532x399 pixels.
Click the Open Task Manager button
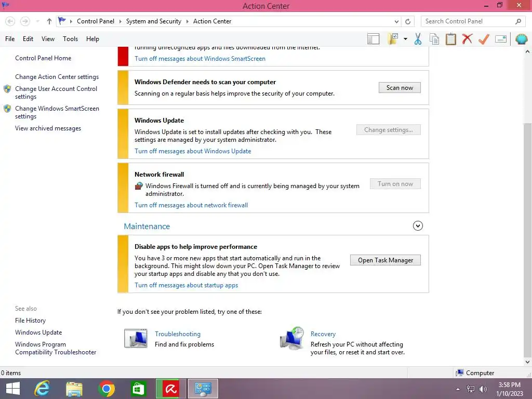point(385,260)
